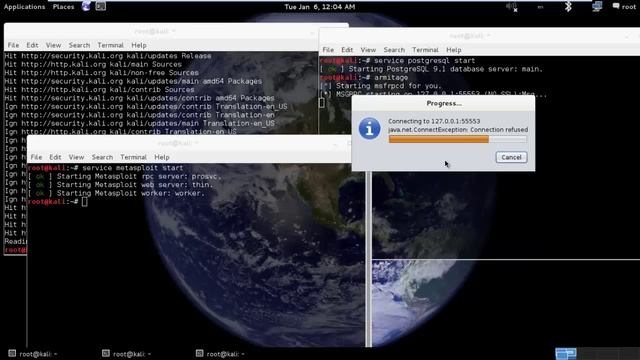The image size is (640, 360).
Task: Open Search menu in the apt update terminal
Action: (79, 45)
